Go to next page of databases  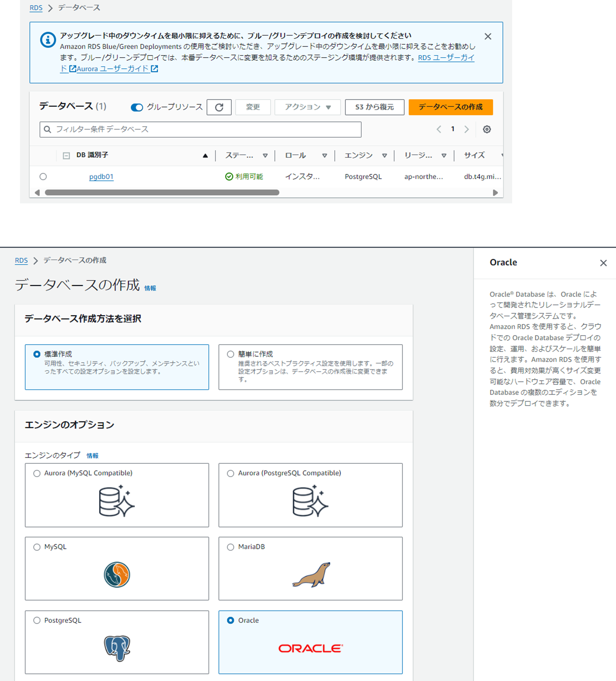click(x=467, y=129)
